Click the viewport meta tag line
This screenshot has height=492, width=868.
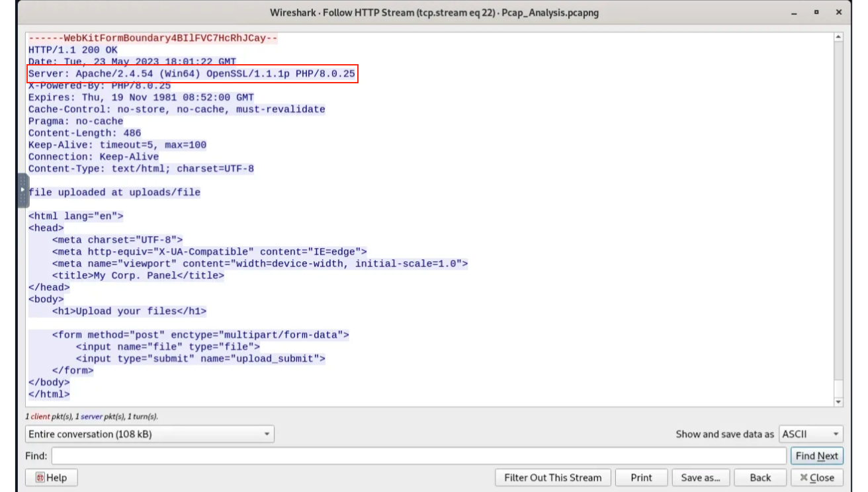pos(260,264)
